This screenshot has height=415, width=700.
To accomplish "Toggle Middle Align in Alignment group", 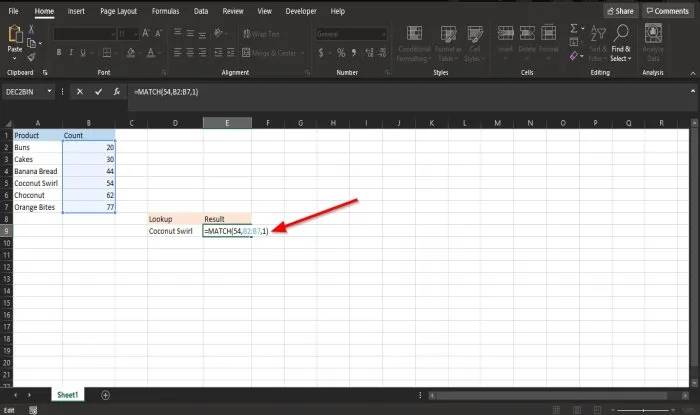I will (190, 33).
